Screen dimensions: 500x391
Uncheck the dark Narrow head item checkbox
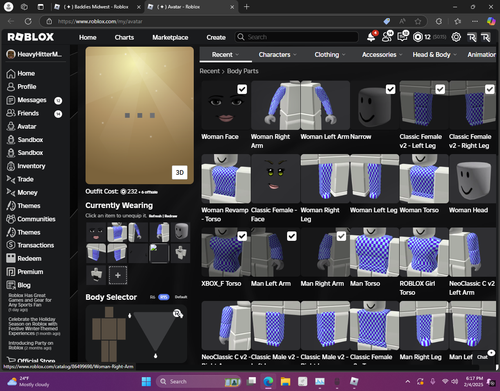point(390,89)
